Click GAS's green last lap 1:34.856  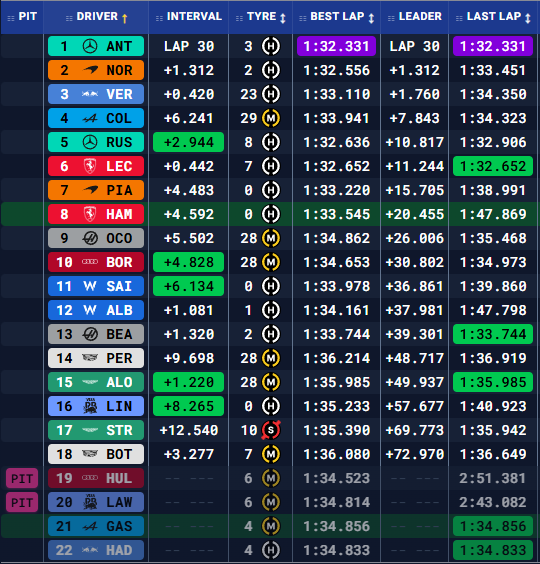[493, 526]
